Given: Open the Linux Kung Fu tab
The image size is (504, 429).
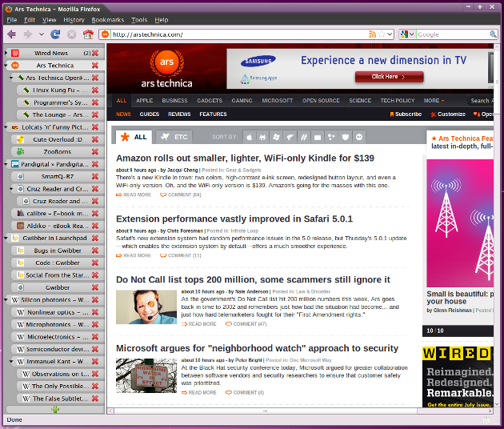Looking at the screenshot, I should [61, 90].
